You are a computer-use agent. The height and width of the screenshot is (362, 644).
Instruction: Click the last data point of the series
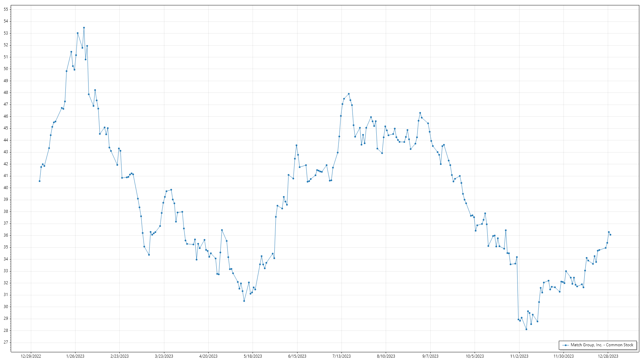610,235
